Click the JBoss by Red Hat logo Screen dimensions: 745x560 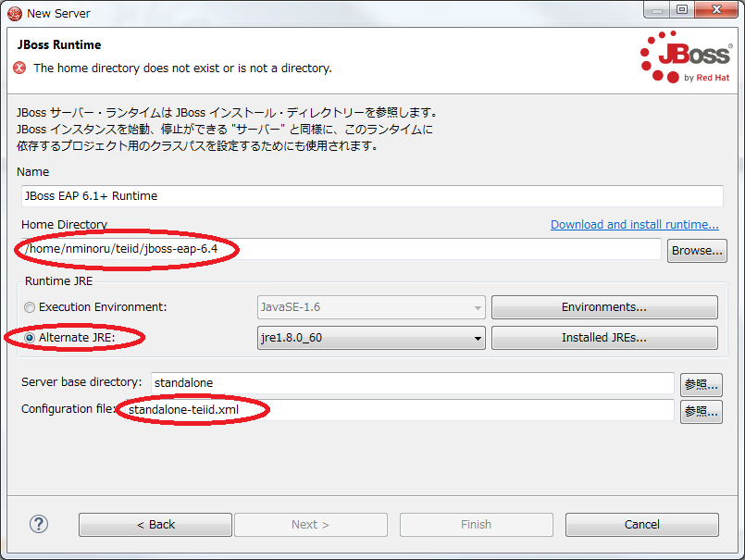coord(686,57)
